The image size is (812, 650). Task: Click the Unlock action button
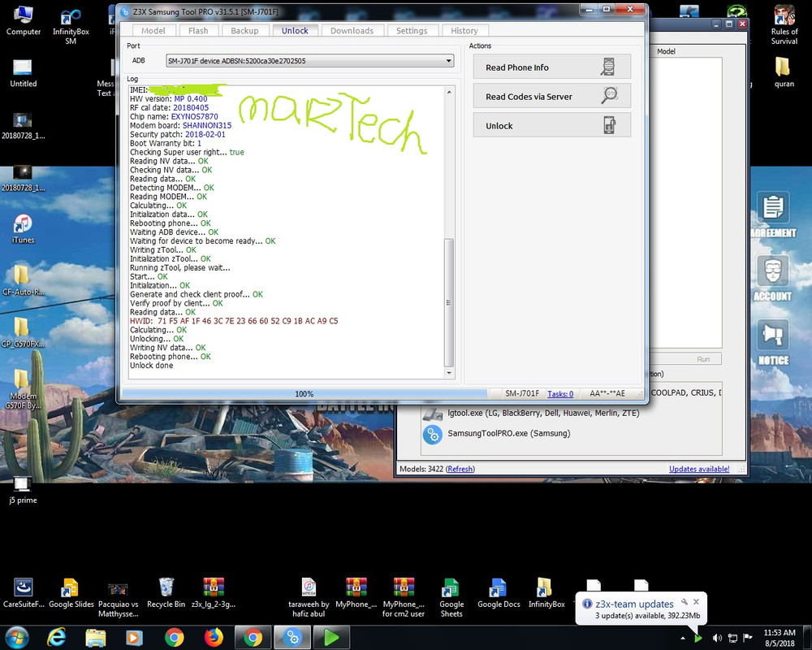click(551, 125)
